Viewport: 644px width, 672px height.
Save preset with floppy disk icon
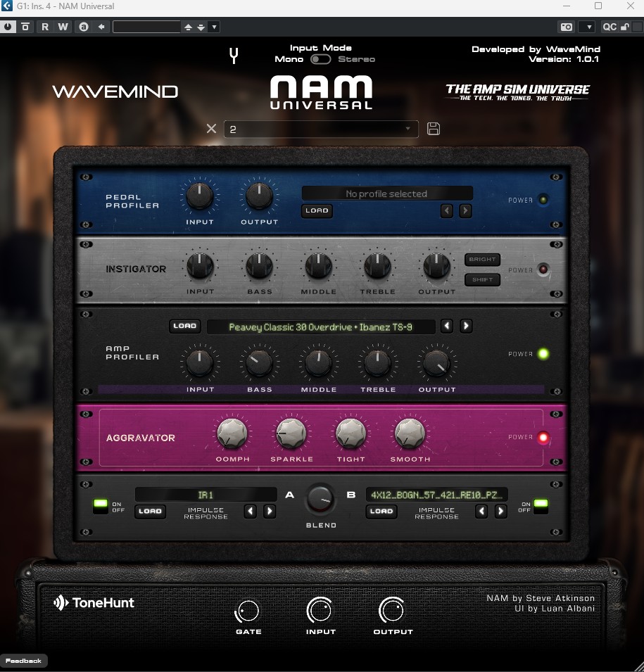click(x=434, y=129)
